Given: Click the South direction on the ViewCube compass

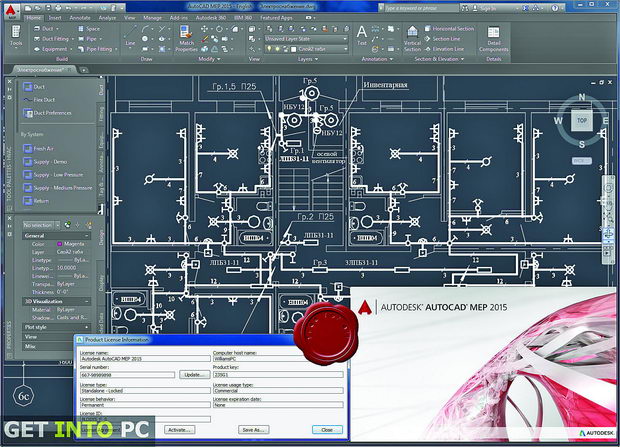Looking at the screenshot, I should (x=581, y=144).
